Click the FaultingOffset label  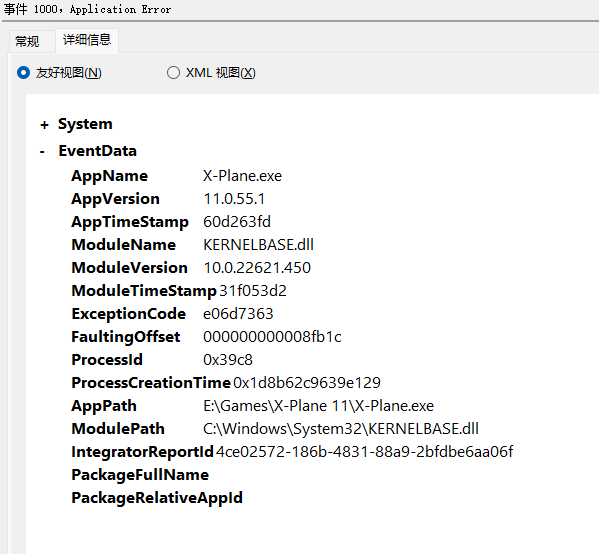point(126,337)
